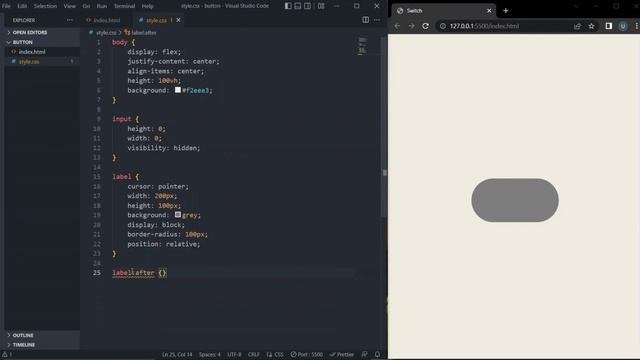Collapse the BUTTON folder section
The height and width of the screenshot is (360, 640).
click(x=42, y=42)
